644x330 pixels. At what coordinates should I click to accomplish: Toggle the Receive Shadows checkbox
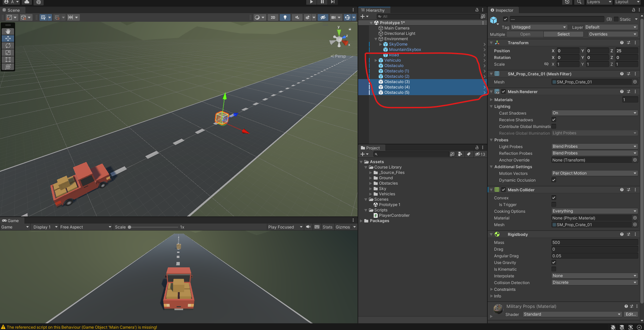554,120
